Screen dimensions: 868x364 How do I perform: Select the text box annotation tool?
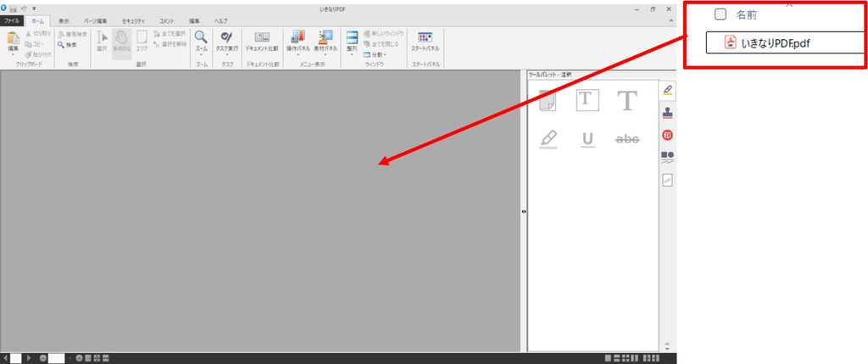(x=587, y=101)
